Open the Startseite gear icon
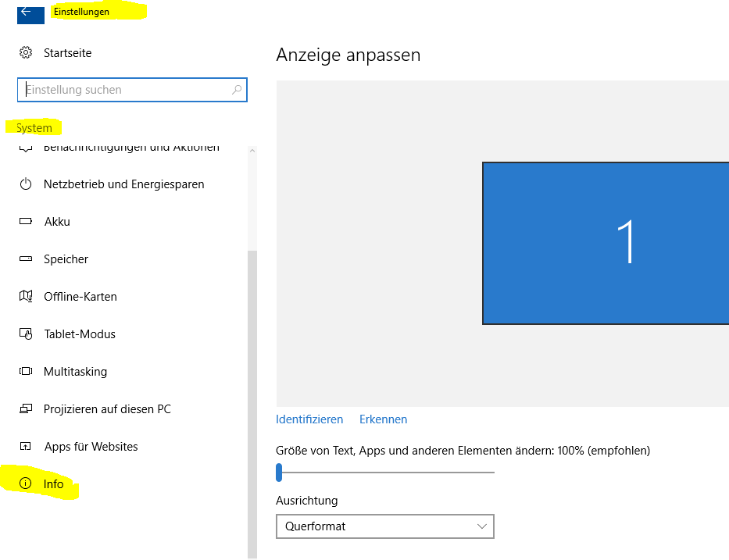This screenshot has width=729, height=560. [26, 52]
